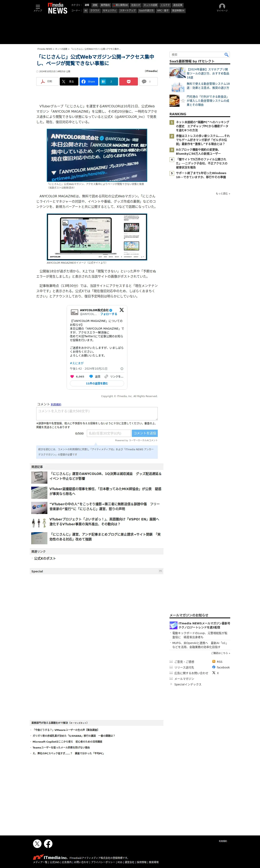The height and width of the screenshot is (868, 260).
Task: Click the 利用規約 link in the footer
Action: click(x=223, y=841)
